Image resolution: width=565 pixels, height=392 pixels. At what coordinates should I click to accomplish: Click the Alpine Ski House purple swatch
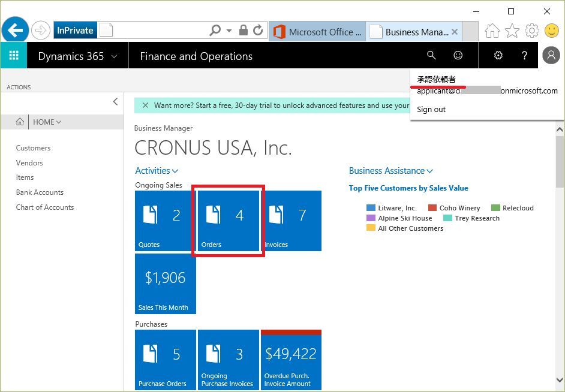click(x=371, y=218)
